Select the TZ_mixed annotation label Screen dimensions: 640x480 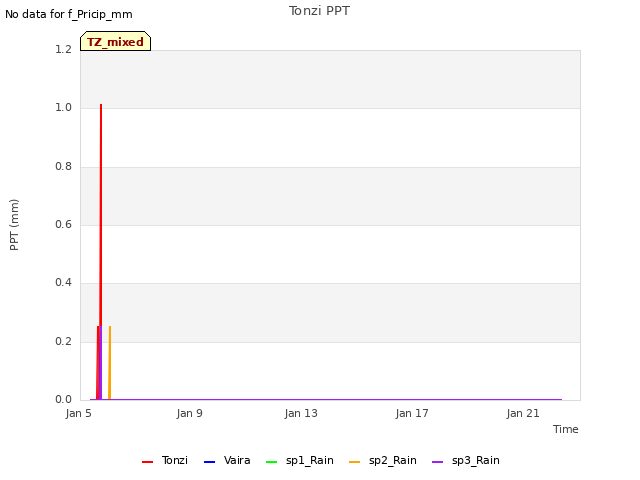(x=116, y=41)
